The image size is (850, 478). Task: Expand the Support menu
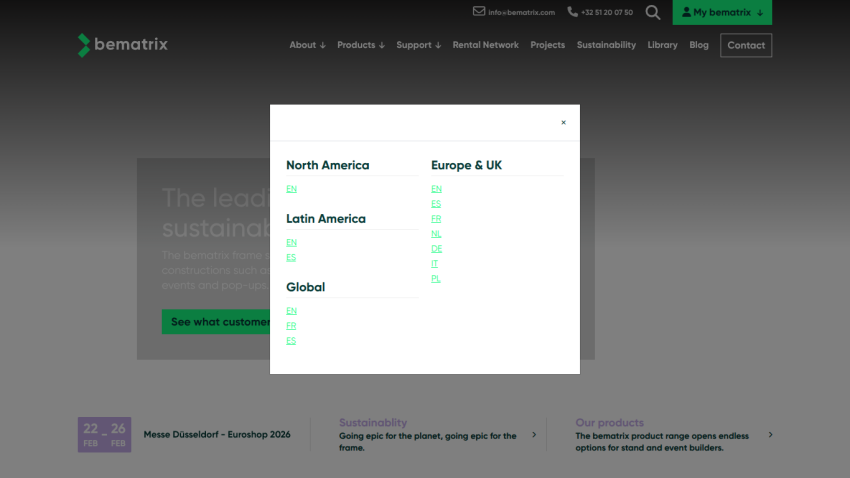pos(418,45)
